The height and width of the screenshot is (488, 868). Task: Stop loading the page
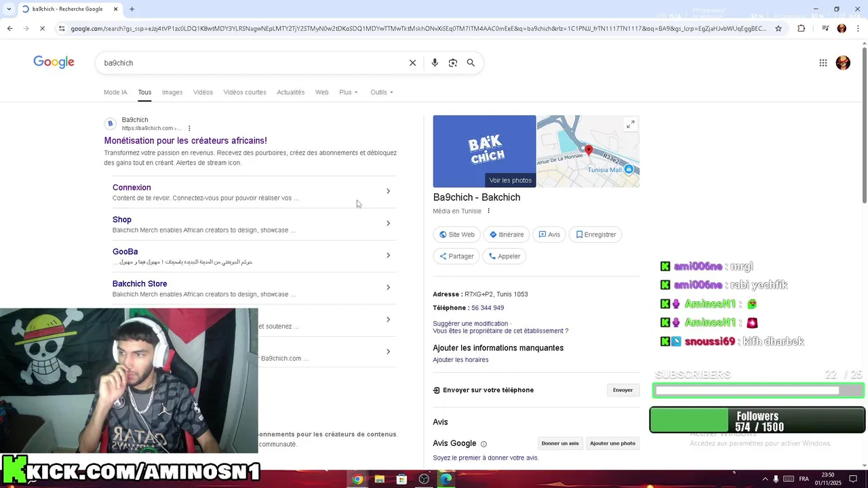click(x=42, y=28)
